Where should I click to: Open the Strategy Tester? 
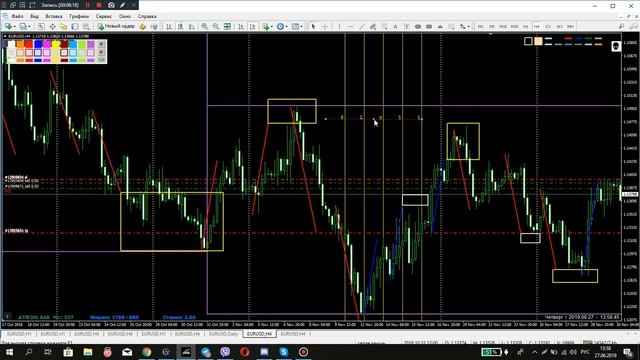86,26
